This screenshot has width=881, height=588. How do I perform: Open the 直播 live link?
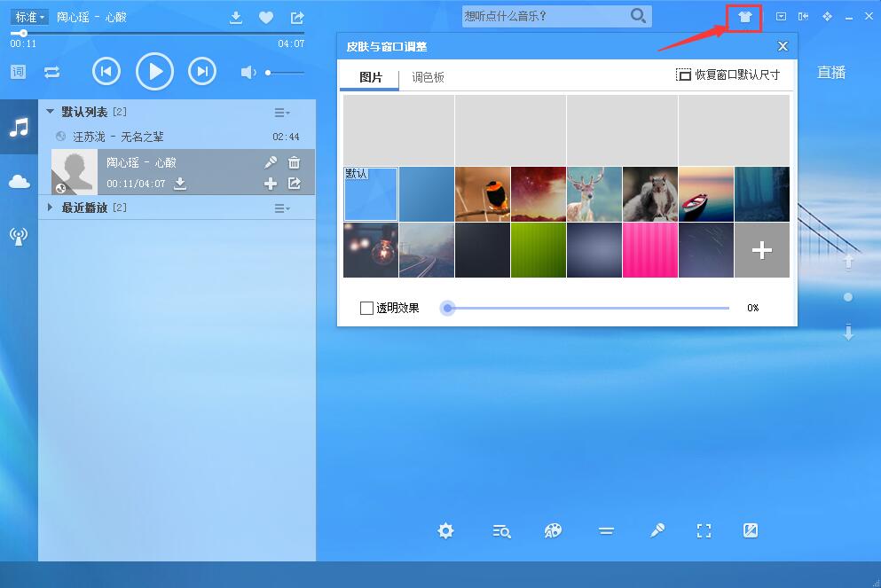pyautogui.click(x=831, y=73)
